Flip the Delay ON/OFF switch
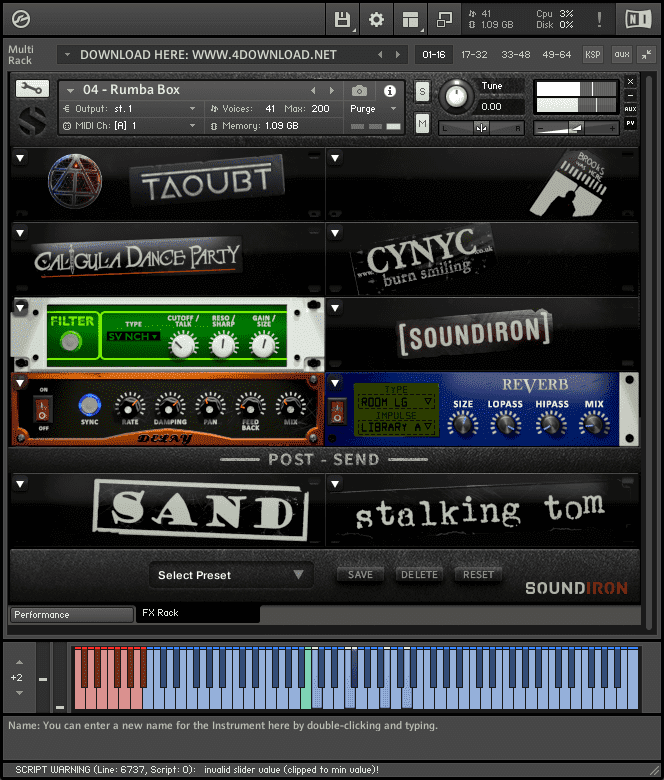Screen dimensions: 664x780 tap(43, 409)
